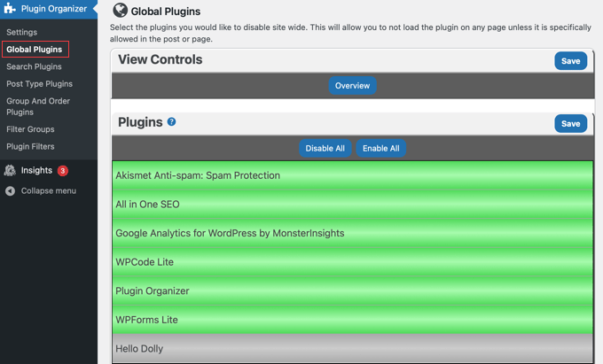This screenshot has width=603, height=364.
Task: Toggle the Google Analytics MonsterInsights plugin row
Action: click(x=352, y=233)
